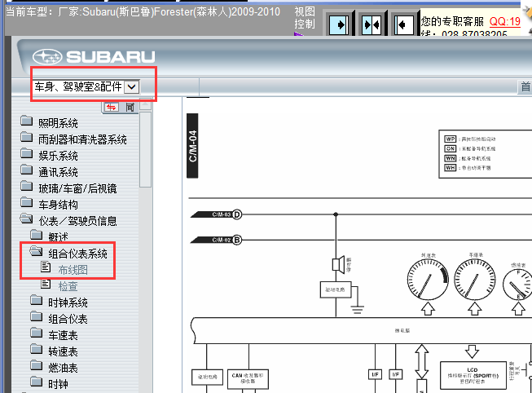Click the LCD display block in diagram
The width and height of the screenshot is (532, 393).
473,375
